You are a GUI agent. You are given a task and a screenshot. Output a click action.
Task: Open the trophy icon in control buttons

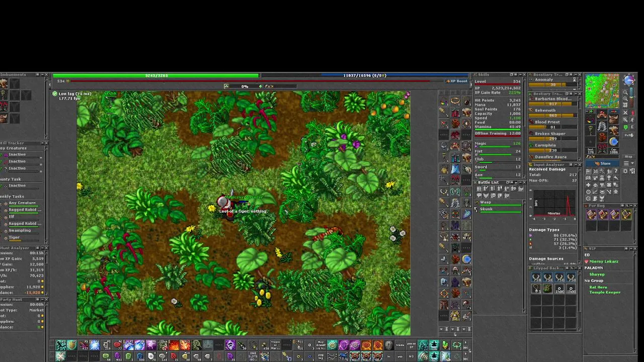(609, 178)
